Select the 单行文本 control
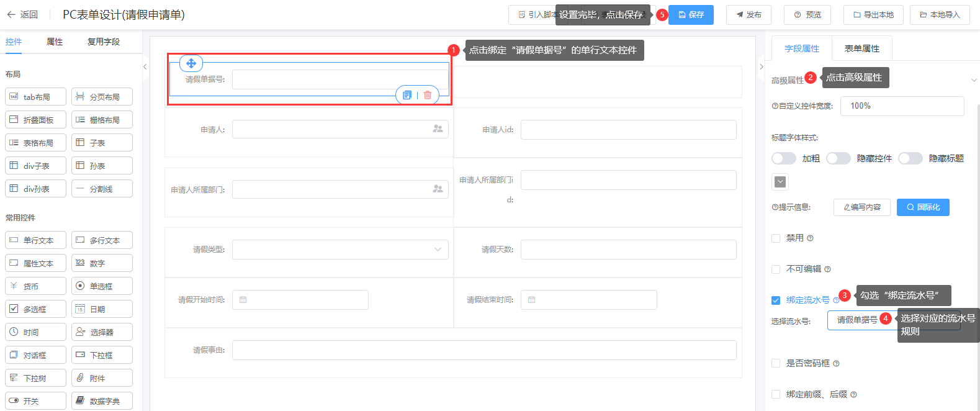 [x=35, y=240]
